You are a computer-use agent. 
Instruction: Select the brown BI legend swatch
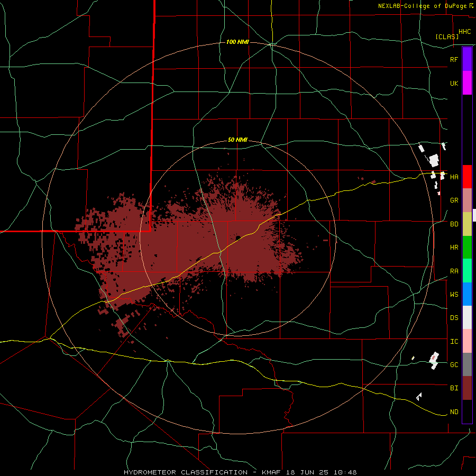click(467, 388)
